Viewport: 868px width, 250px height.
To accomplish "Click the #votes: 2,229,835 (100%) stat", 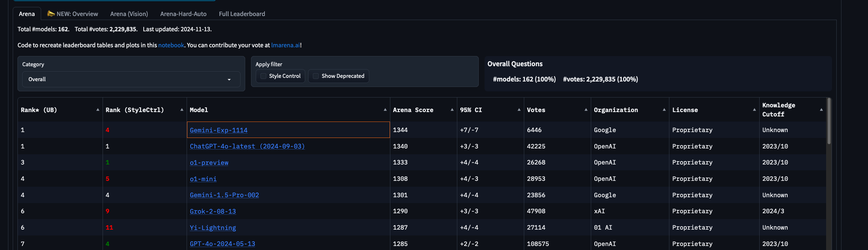I will coord(601,79).
